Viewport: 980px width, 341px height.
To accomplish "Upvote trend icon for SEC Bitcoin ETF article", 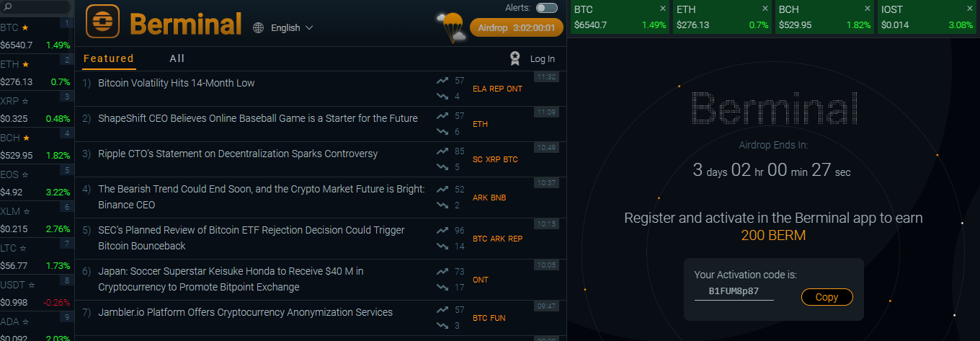I will click(442, 231).
